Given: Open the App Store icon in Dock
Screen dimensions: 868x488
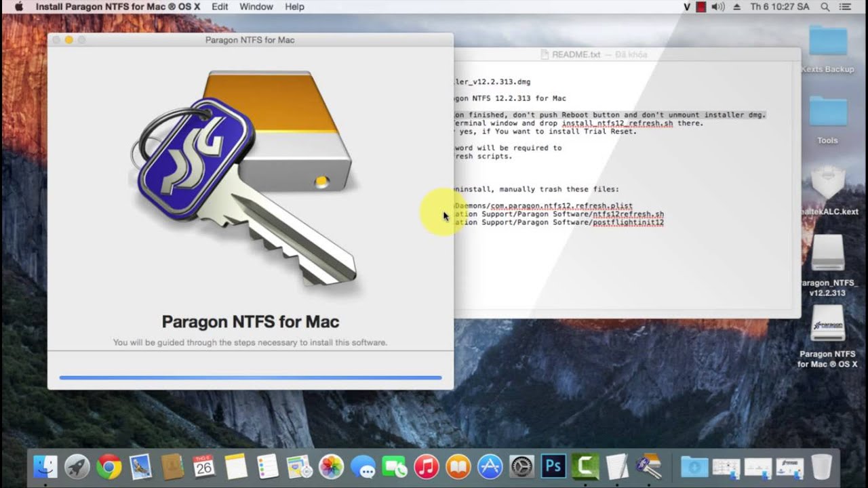Looking at the screenshot, I should coord(490,466).
